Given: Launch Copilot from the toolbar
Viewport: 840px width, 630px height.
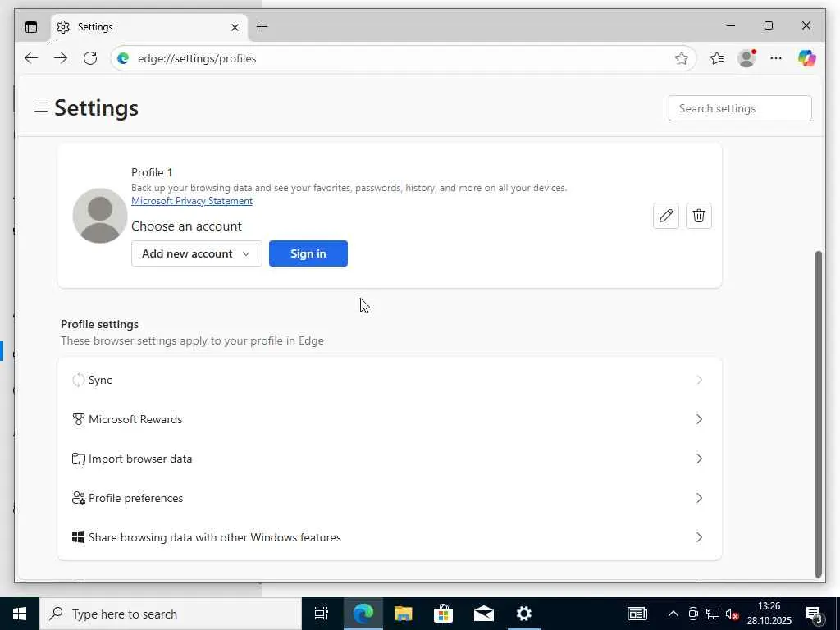Looking at the screenshot, I should [807, 58].
